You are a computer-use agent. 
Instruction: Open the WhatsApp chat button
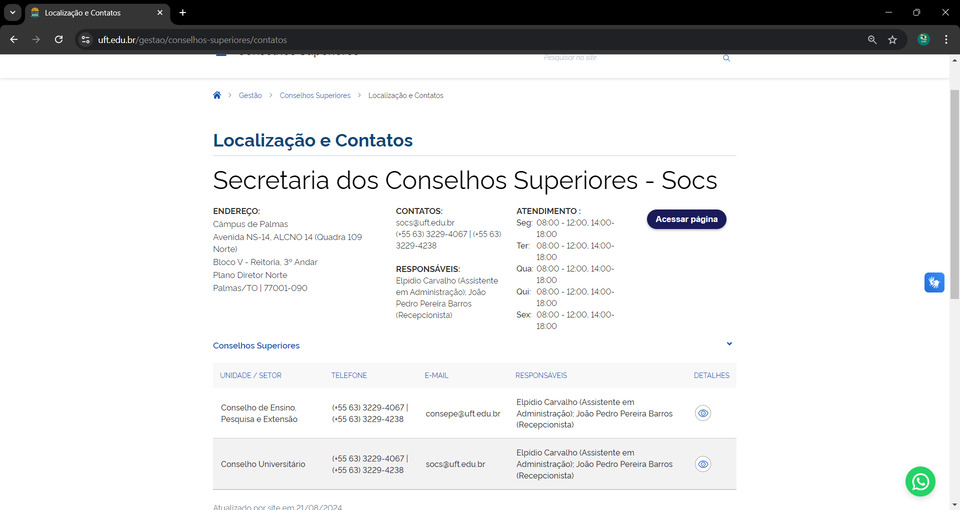(920, 481)
